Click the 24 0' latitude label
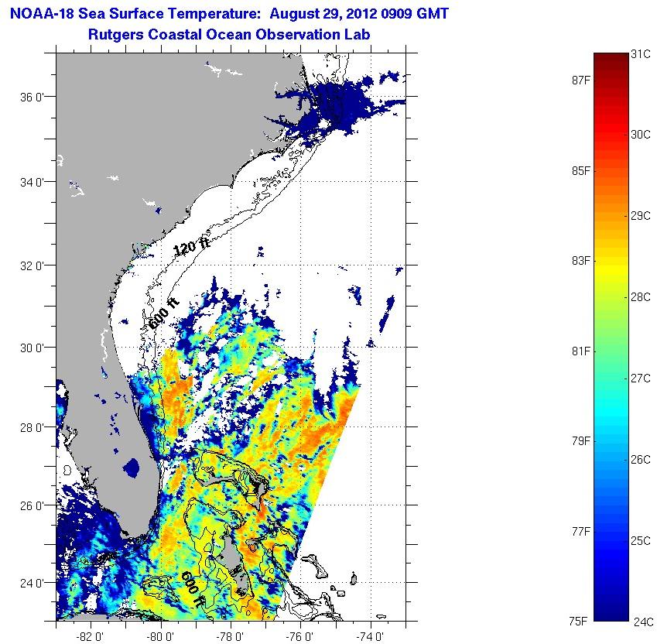This screenshot has width=657, height=644. [x=32, y=584]
